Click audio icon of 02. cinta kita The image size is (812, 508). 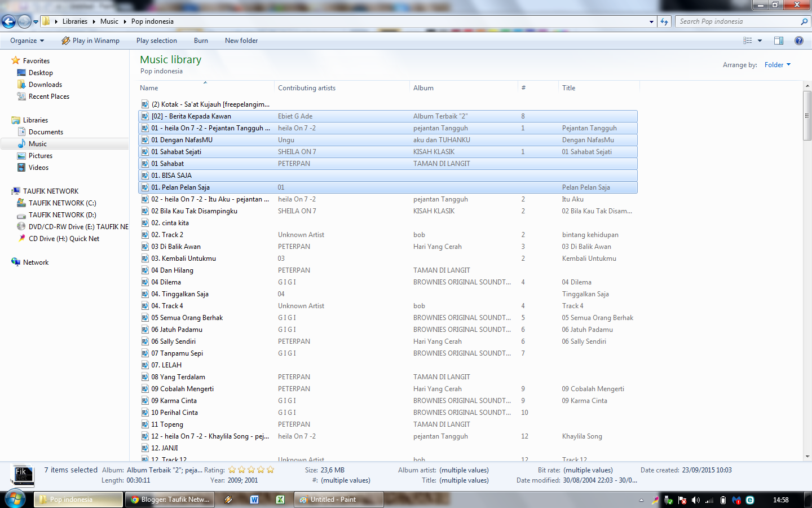tap(145, 223)
